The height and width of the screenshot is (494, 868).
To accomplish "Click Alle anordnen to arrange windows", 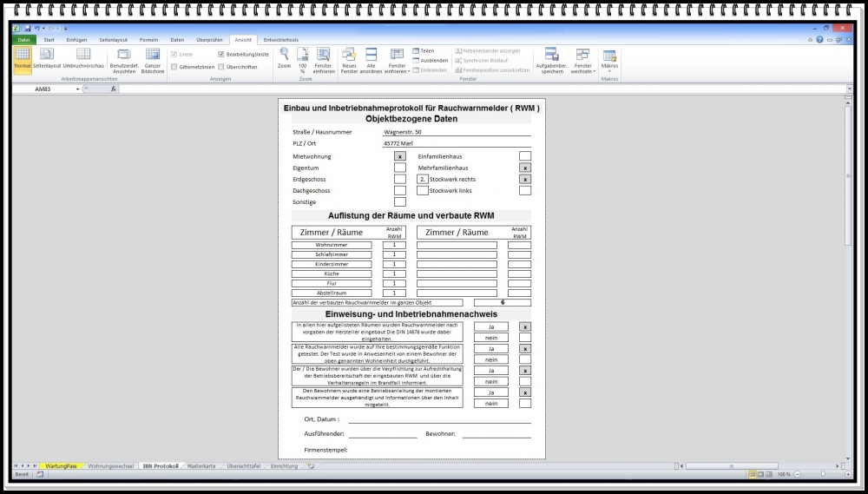I will point(372,58).
